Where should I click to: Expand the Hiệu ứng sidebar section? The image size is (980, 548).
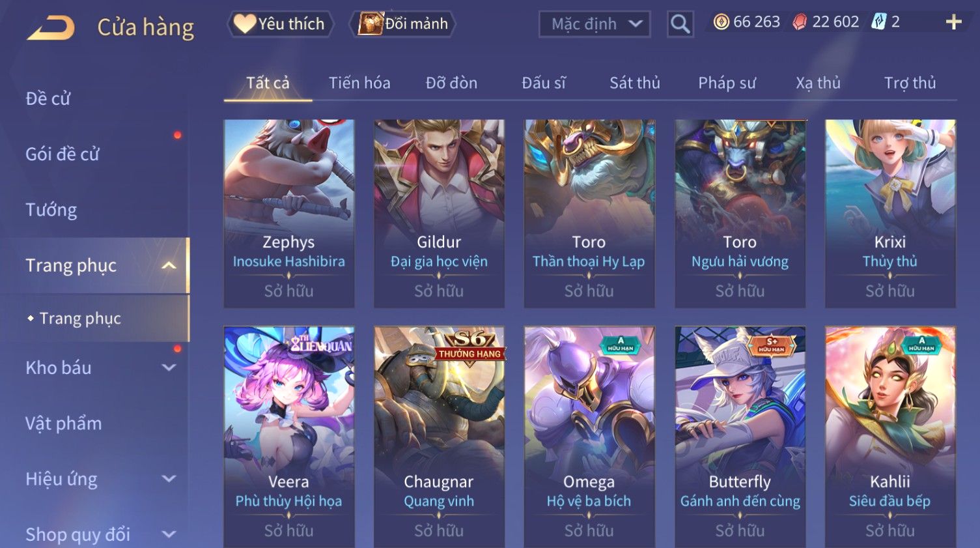169,479
